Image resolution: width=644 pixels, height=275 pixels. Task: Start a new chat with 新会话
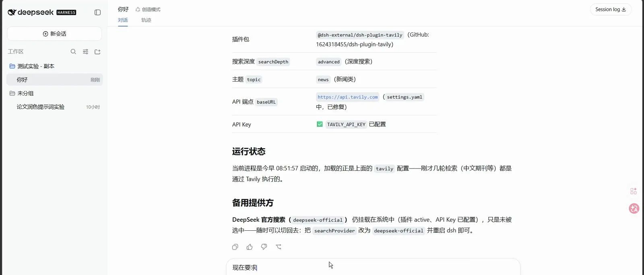pos(54,34)
